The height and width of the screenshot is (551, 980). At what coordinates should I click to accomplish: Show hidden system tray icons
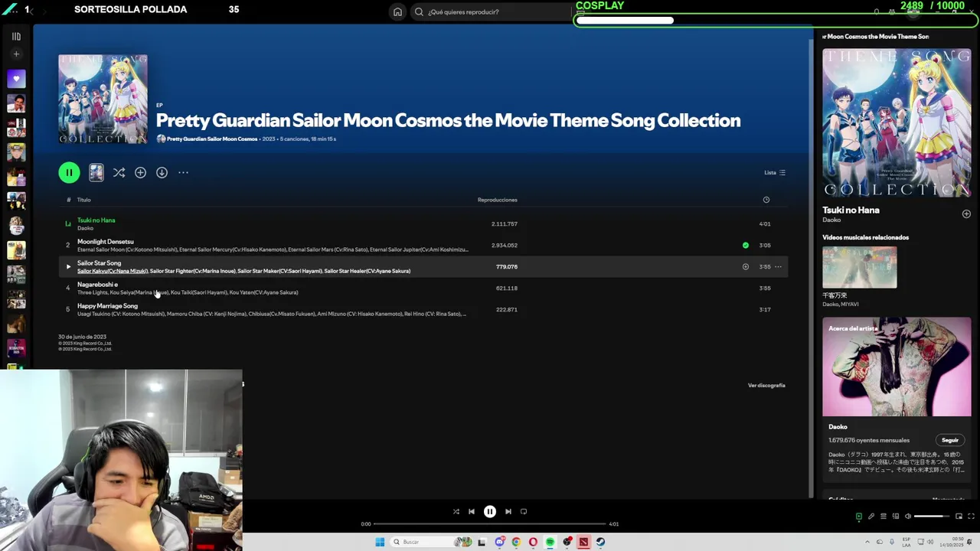coord(867,542)
